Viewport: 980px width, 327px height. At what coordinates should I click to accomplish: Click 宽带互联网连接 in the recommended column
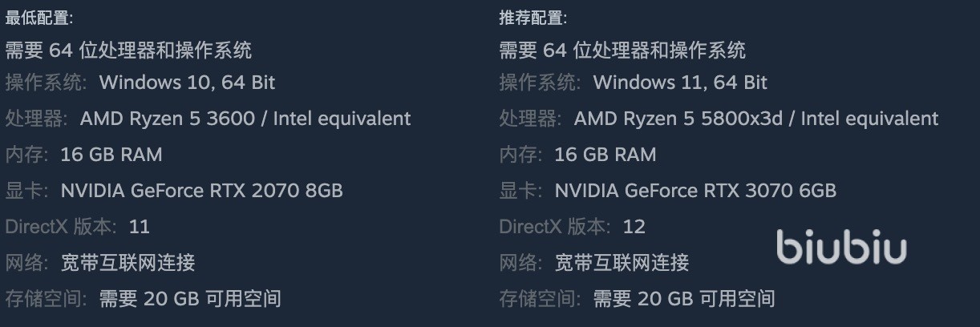(x=622, y=263)
